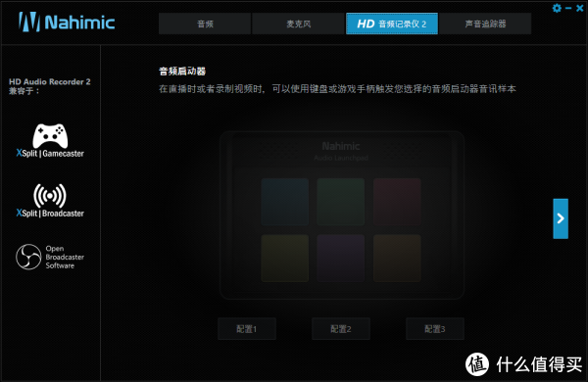
Task: Tap the blue launchpad pad
Action: pyautogui.click(x=285, y=202)
